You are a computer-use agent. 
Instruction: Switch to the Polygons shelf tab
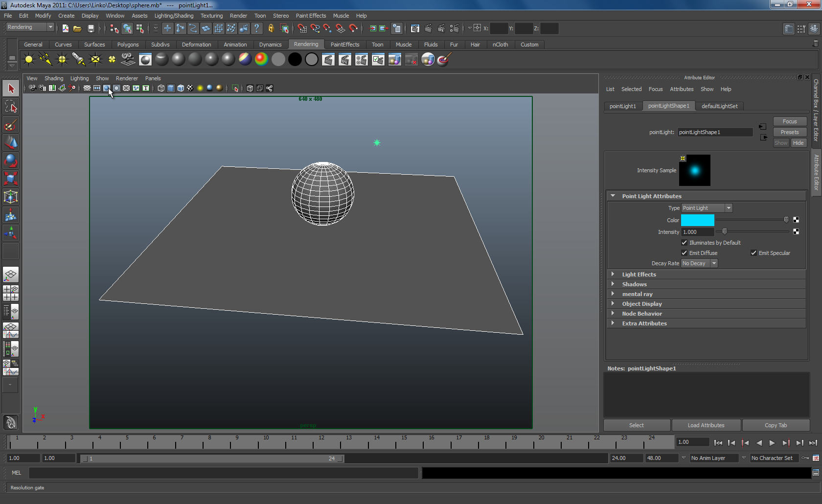coord(128,45)
